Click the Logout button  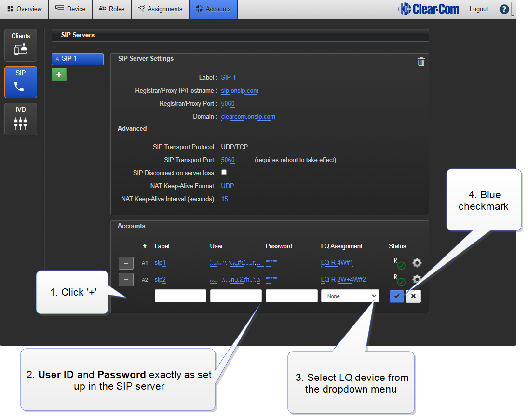point(478,9)
